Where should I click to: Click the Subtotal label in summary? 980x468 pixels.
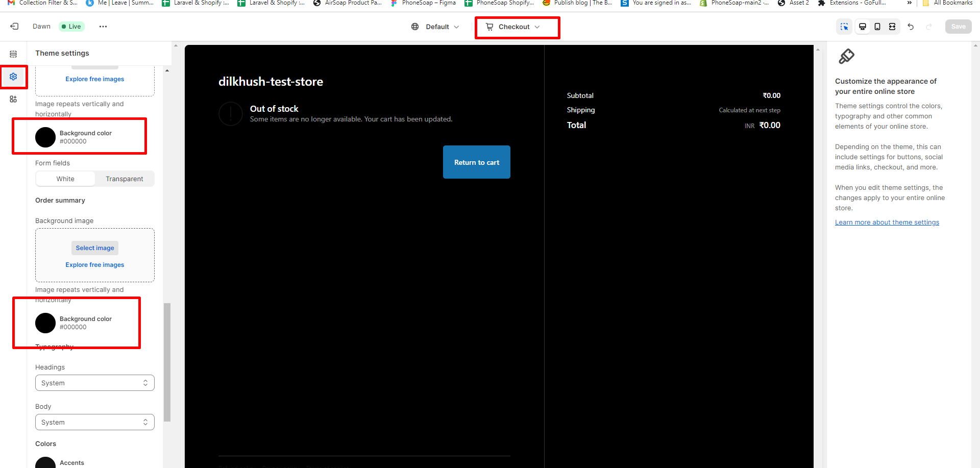coord(580,96)
